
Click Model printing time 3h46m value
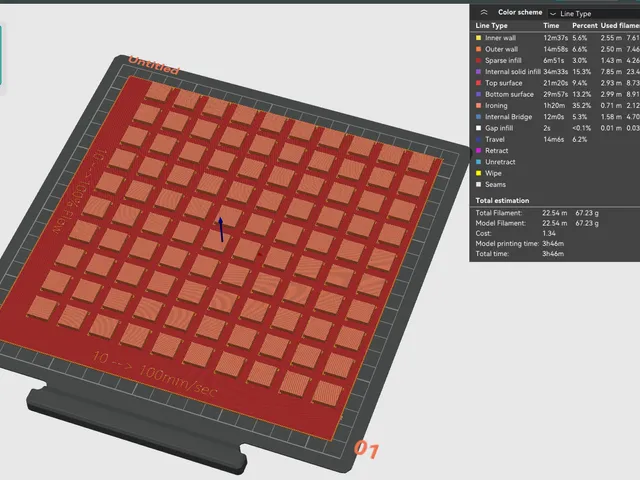click(x=553, y=243)
